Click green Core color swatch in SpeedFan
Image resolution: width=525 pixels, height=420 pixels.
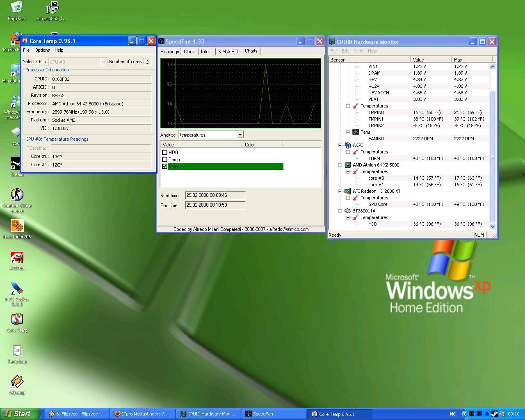pos(226,167)
